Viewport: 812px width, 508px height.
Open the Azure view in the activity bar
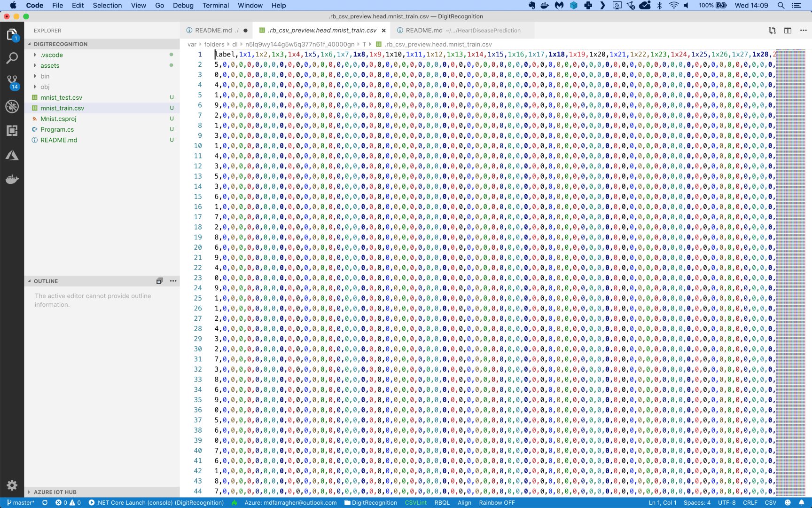pos(12,155)
